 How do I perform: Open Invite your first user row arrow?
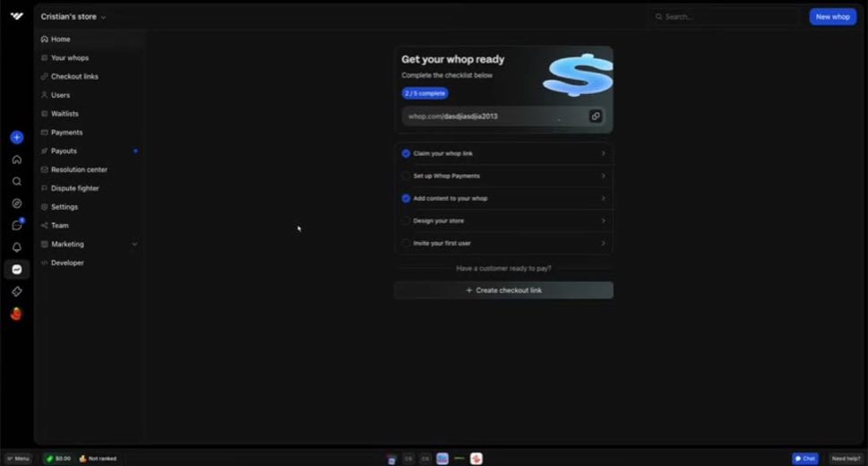pos(603,243)
